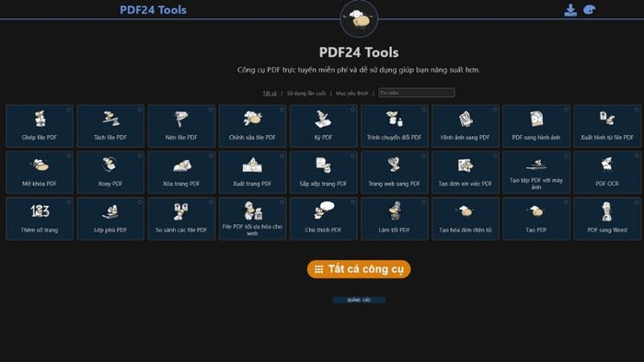This screenshot has height=362, width=644.
Task: Switch to Mục yêu thích filter
Action: click(352, 94)
